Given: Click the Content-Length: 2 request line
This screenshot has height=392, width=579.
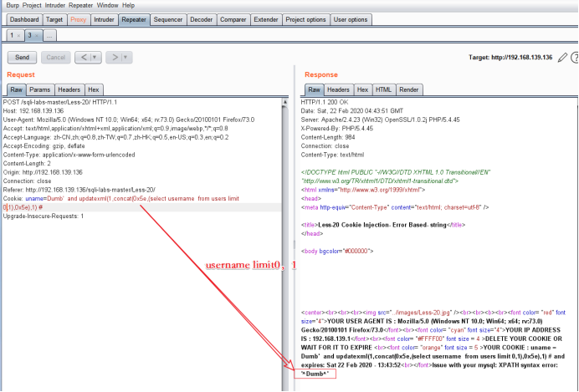Looking at the screenshot, I should click(27, 164).
